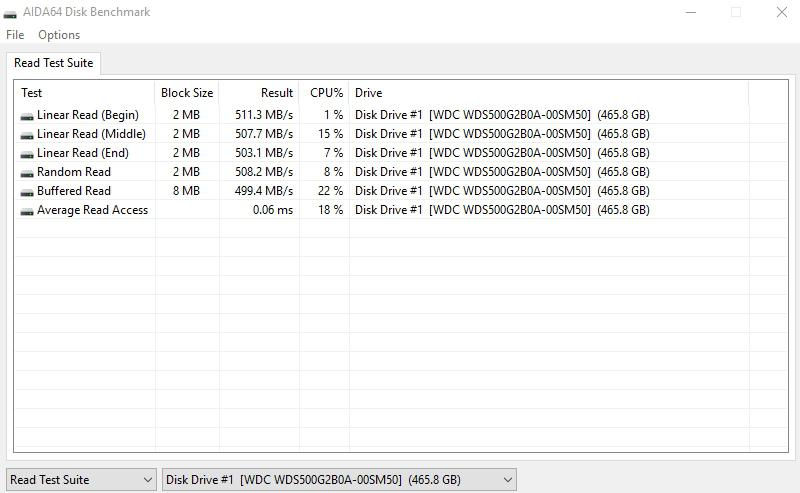Viewport: 800px width, 493px height.
Task: Click the 1 % CPU usage cell
Action: point(333,115)
